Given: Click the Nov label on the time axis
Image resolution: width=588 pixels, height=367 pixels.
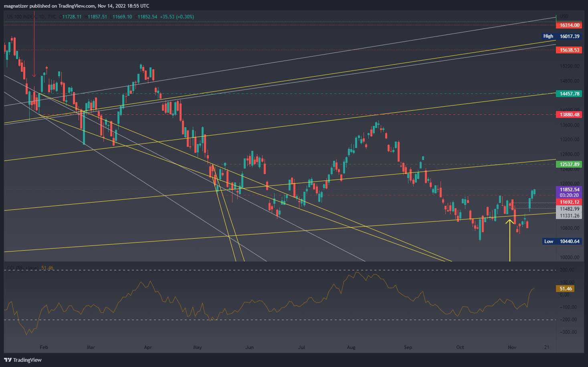Looking at the screenshot, I should 512,347.
